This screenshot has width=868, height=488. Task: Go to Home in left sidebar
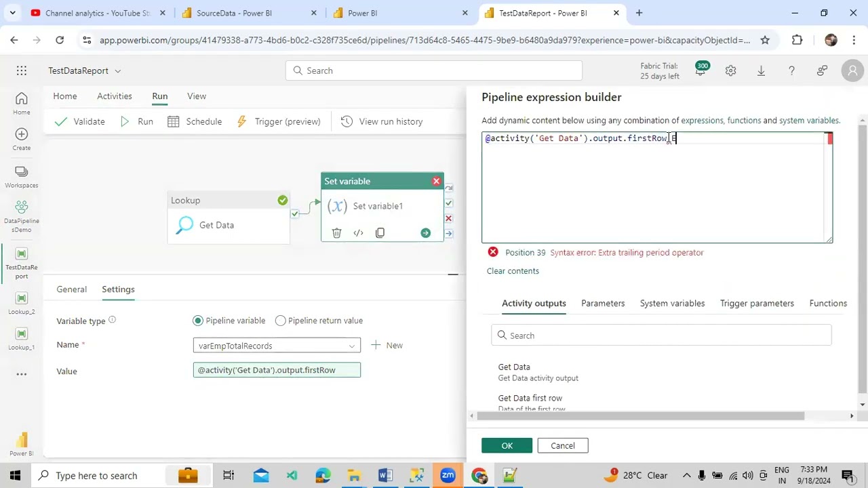pos(22,104)
